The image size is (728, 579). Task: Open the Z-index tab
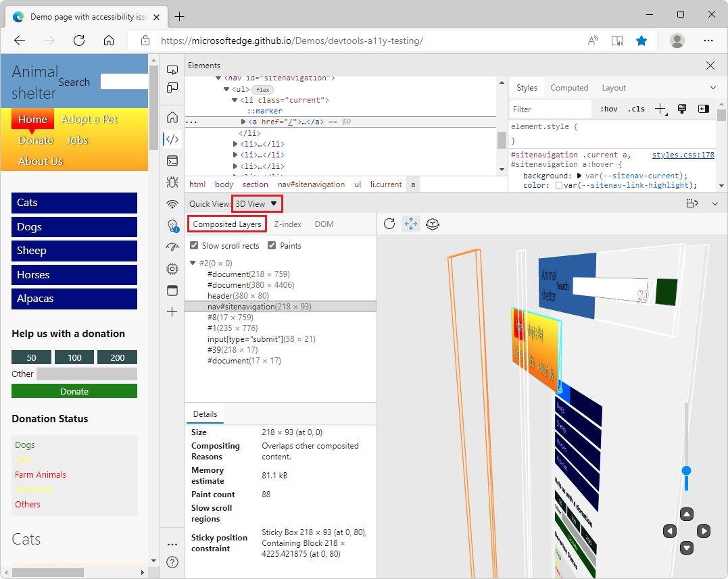(287, 224)
